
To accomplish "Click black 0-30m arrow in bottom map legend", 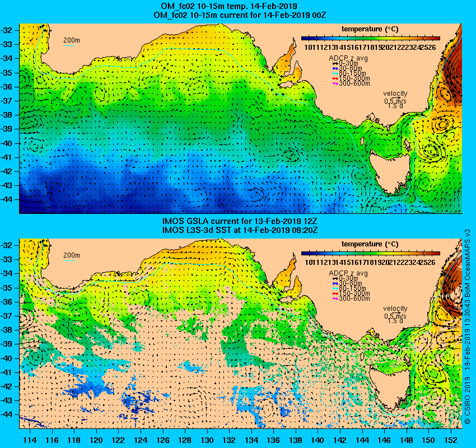I will tap(335, 278).
